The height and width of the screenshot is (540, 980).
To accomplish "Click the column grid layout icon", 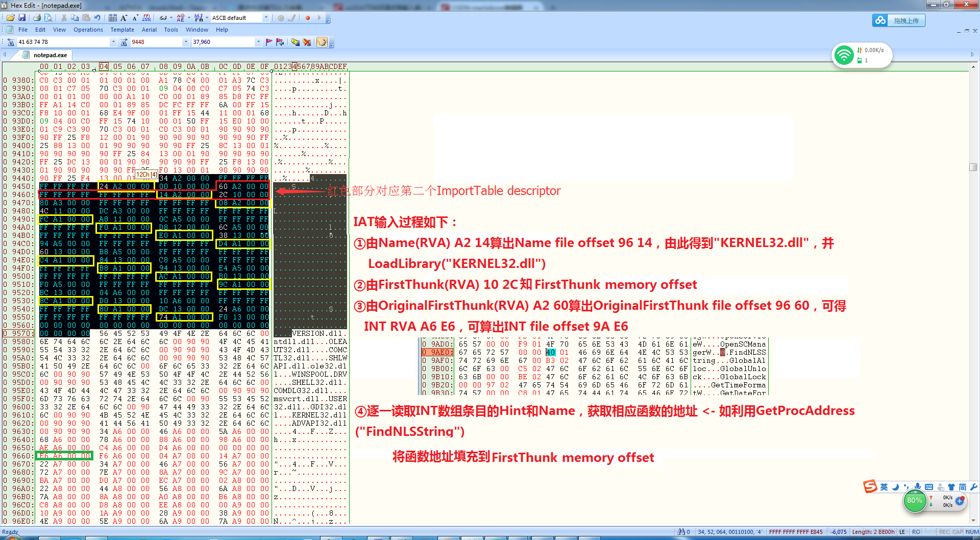I will click(113, 18).
